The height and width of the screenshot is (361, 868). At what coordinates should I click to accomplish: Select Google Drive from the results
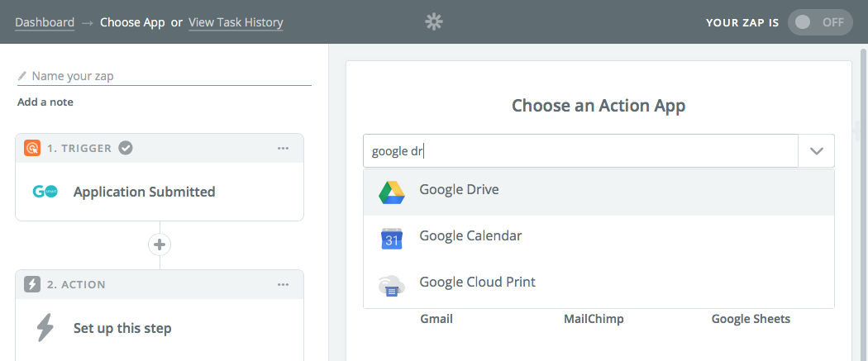[599, 192]
